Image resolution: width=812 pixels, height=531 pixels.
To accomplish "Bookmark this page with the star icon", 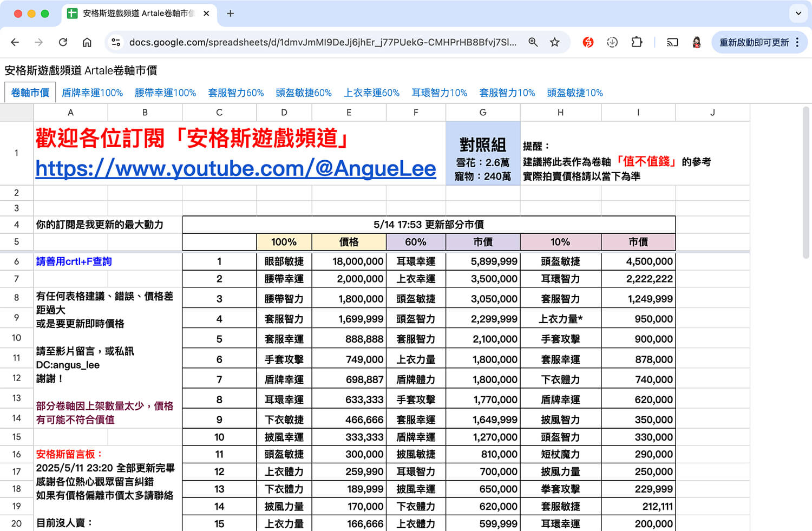I will [554, 42].
